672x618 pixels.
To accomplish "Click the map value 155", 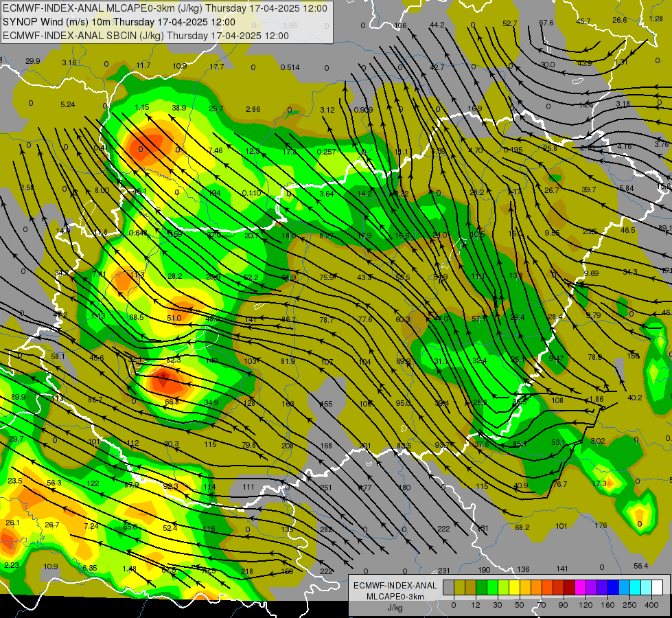I will click(x=326, y=404).
